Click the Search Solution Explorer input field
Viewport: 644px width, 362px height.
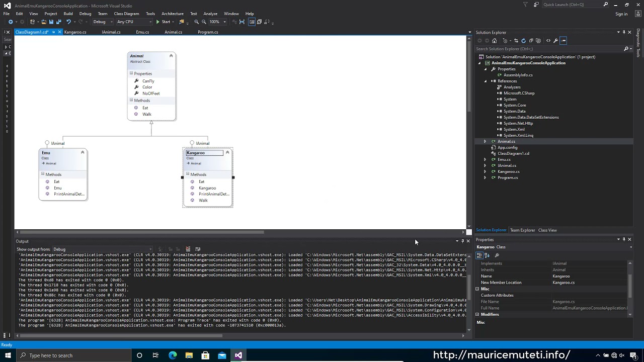[549, 49]
